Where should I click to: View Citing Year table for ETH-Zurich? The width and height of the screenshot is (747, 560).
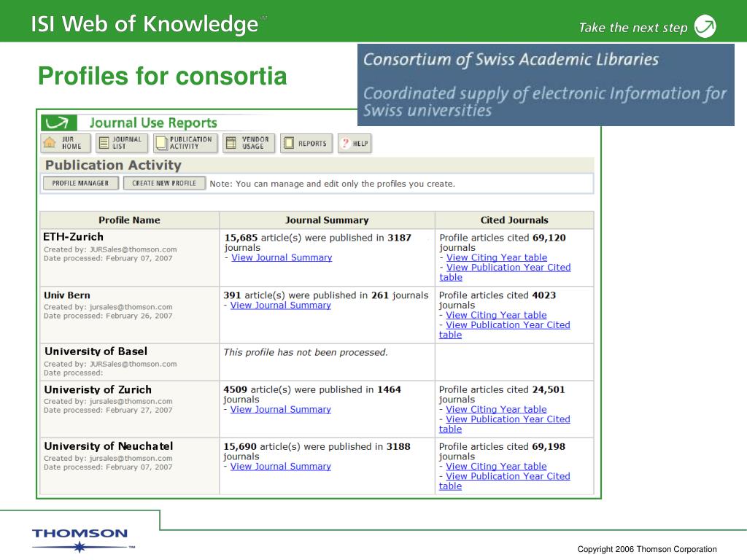(496, 257)
